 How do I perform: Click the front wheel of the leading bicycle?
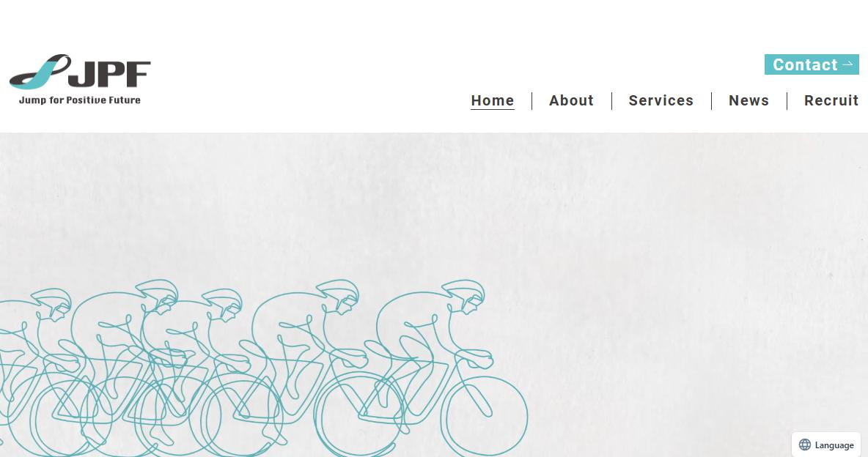[485, 416]
